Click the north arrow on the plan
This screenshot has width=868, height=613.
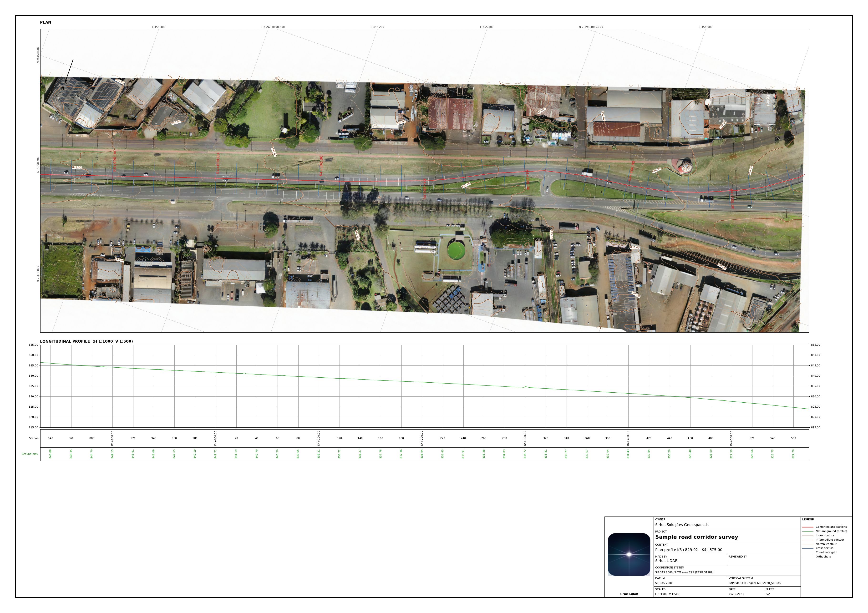(69, 70)
